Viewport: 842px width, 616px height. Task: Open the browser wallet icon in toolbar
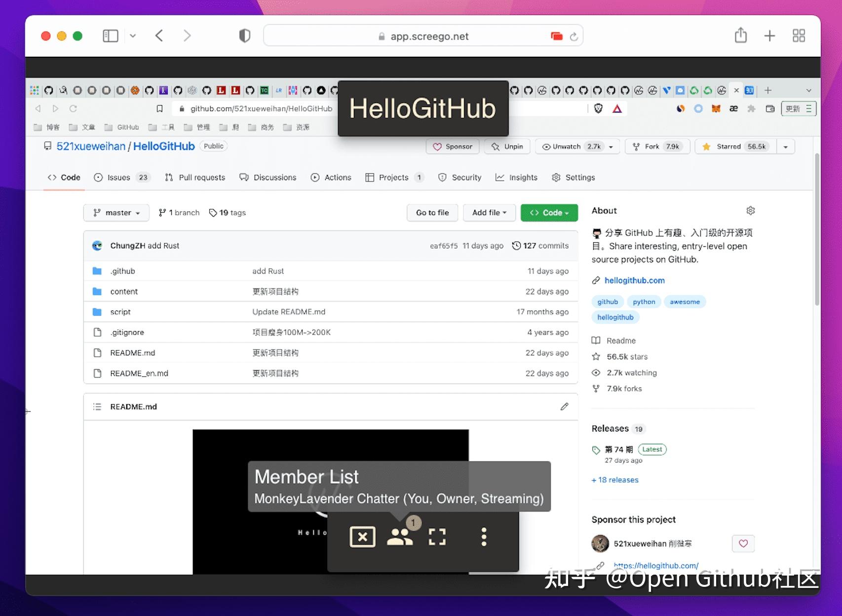[770, 109]
